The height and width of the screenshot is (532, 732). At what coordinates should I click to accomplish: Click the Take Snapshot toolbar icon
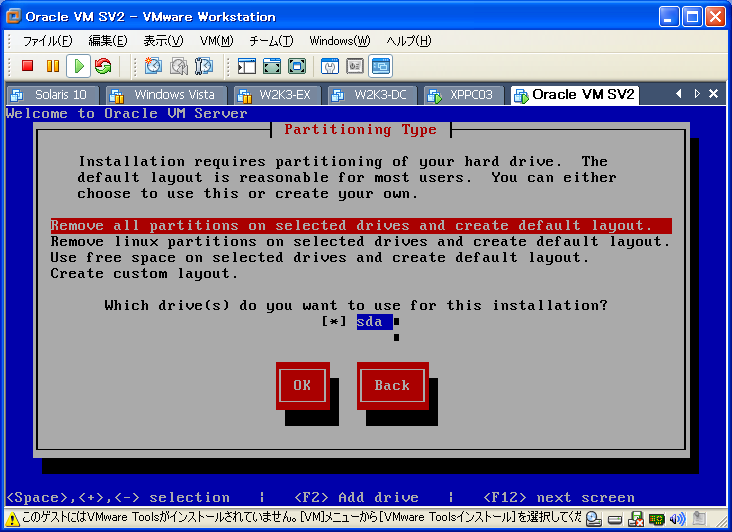[153, 66]
